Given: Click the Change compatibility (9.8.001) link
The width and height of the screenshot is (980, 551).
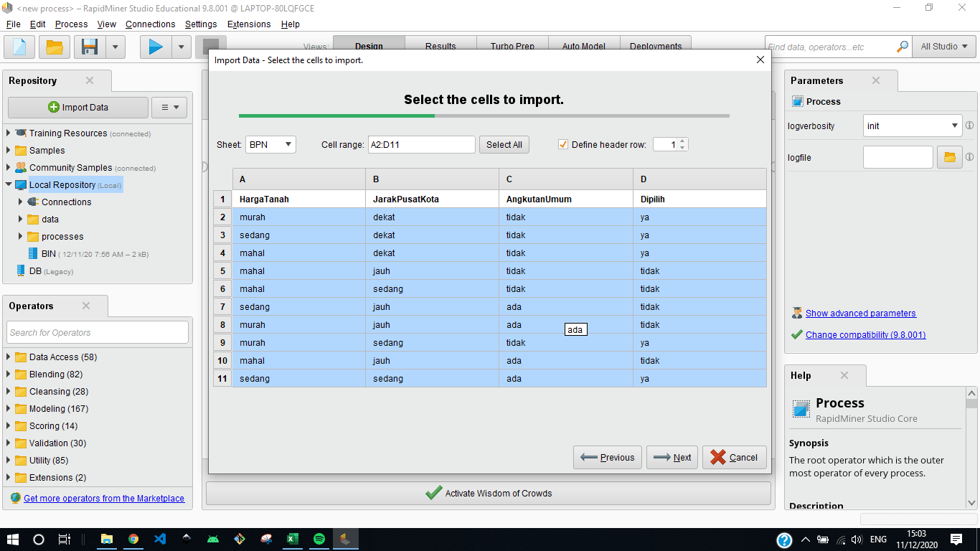Looking at the screenshot, I should 866,335.
